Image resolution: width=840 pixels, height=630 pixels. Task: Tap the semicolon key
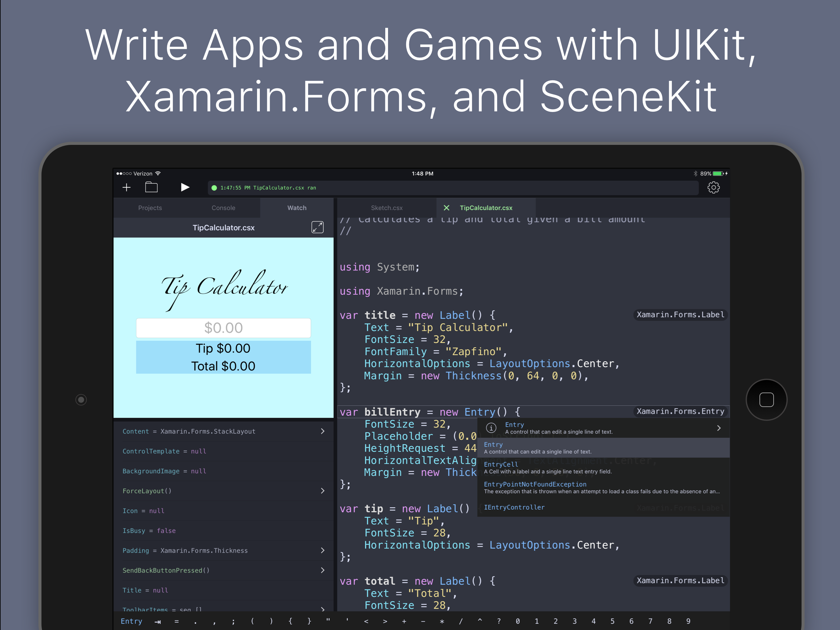point(233,622)
